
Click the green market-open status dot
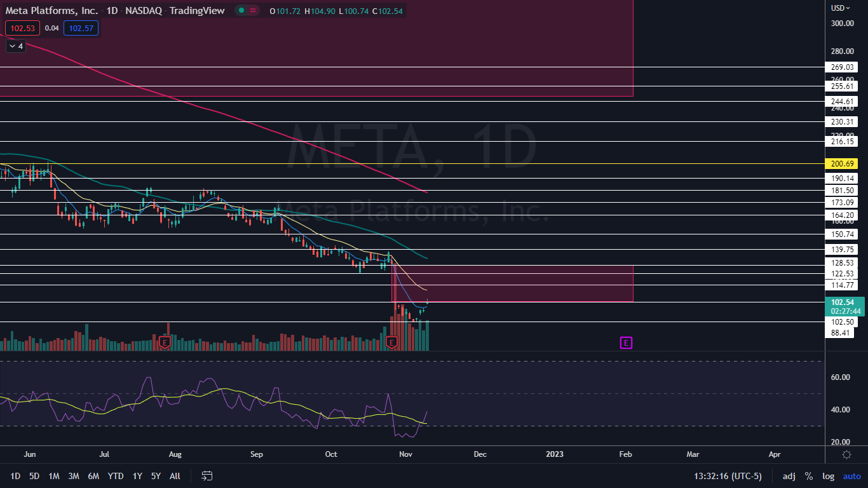(241, 11)
